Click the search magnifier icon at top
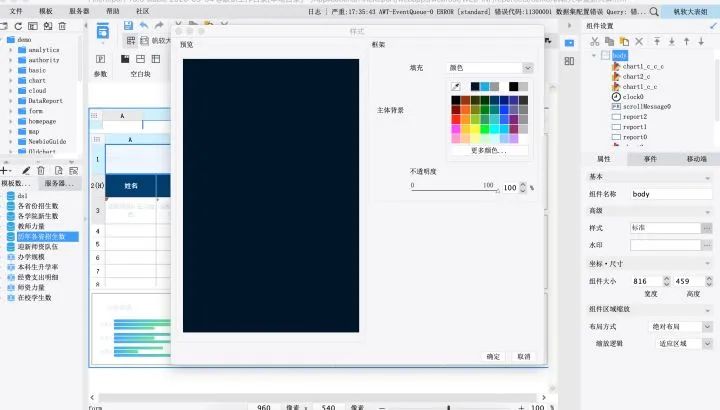 click(654, 11)
